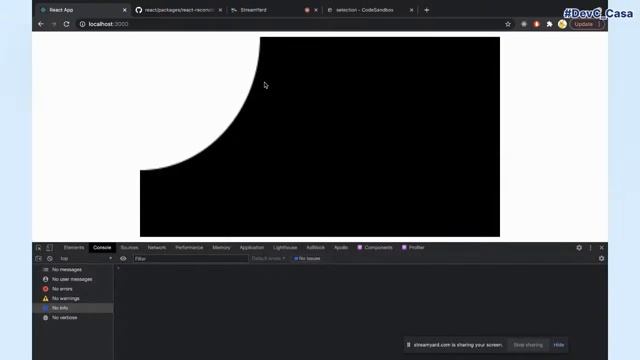
Task: Open the Lighthouse panel tab
Action: pyautogui.click(x=285, y=248)
